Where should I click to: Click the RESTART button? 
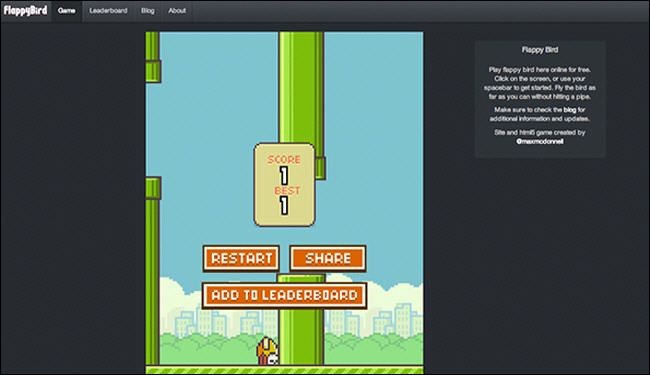(x=241, y=259)
